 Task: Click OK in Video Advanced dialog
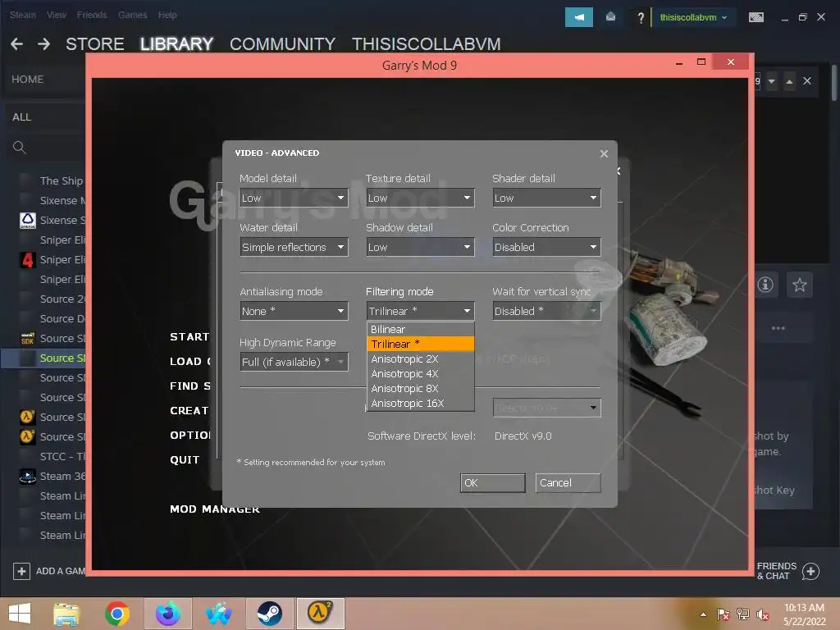tap(492, 483)
